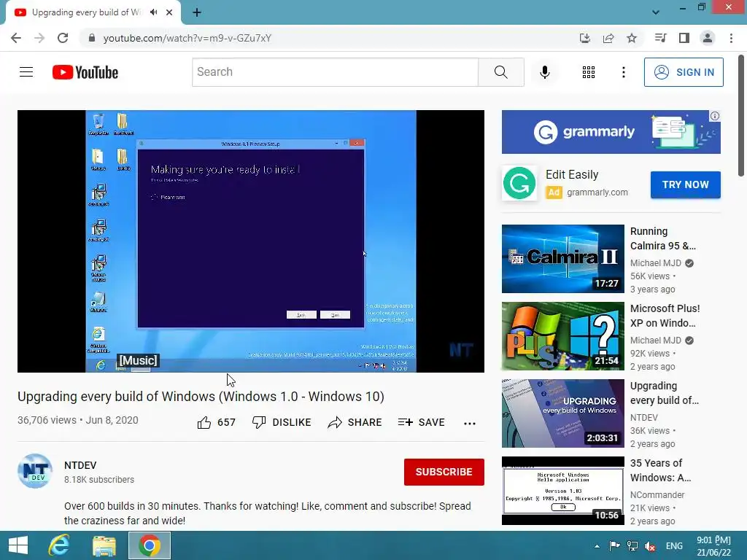The height and width of the screenshot is (560, 747).
Task: Click Action Center flag tray icon
Action: point(614,546)
